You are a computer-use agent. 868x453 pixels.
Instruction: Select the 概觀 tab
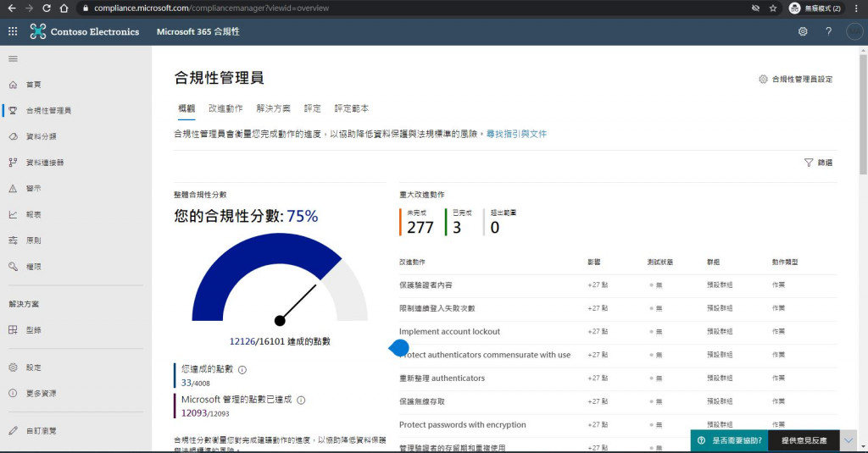click(186, 108)
